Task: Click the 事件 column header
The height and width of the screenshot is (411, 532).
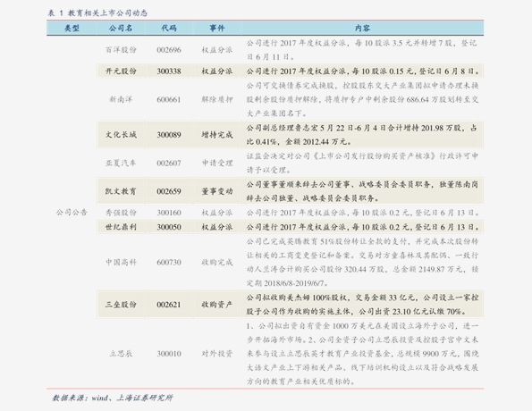Action: [x=217, y=29]
